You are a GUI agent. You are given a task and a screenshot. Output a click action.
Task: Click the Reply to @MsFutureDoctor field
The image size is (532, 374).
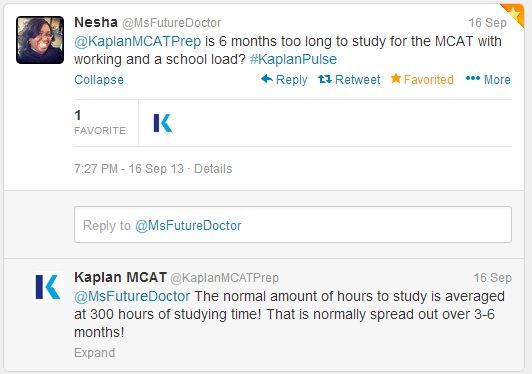coord(293,225)
